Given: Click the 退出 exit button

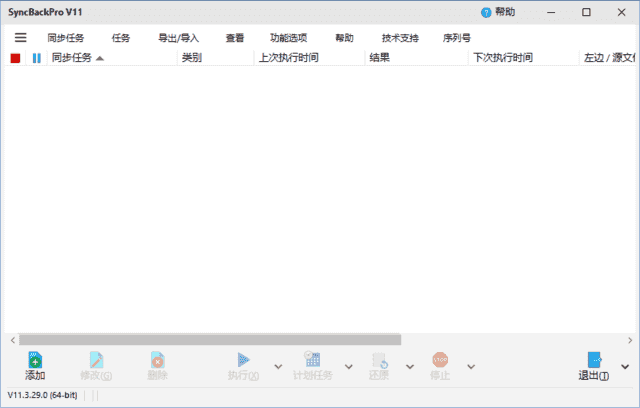Looking at the screenshot, I should click(x=593, y=365).
